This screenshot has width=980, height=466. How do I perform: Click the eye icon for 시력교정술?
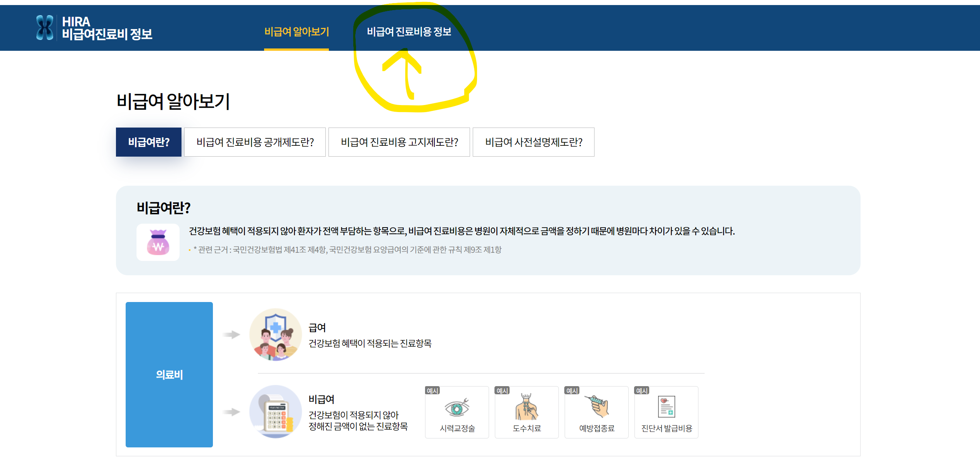(457, 408)
